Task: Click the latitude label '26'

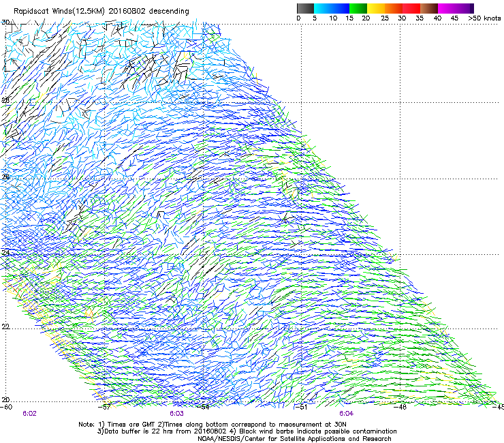Action: 5,177
